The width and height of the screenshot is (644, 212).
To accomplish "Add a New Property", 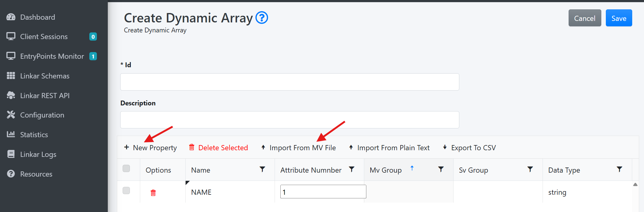I will pyautogui.click(x=150, y=148).
